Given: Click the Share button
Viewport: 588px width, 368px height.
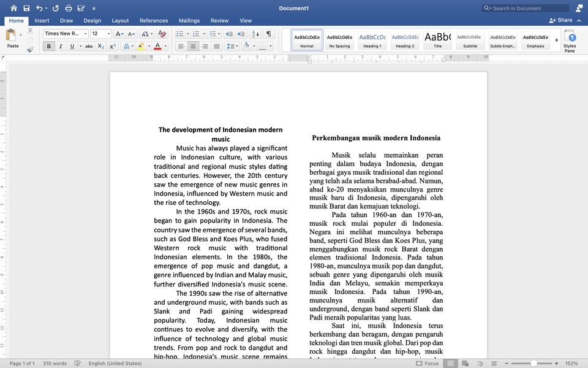Looking at the screenshot, I should click(x=561, y=20).
